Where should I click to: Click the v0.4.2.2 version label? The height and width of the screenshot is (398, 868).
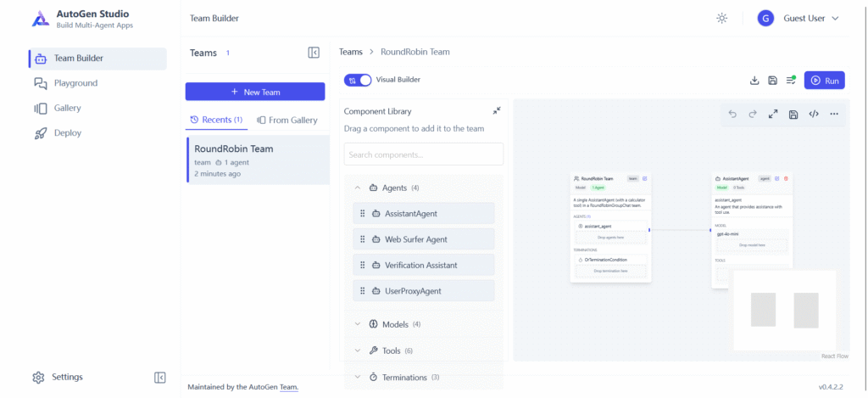[831, 387]
